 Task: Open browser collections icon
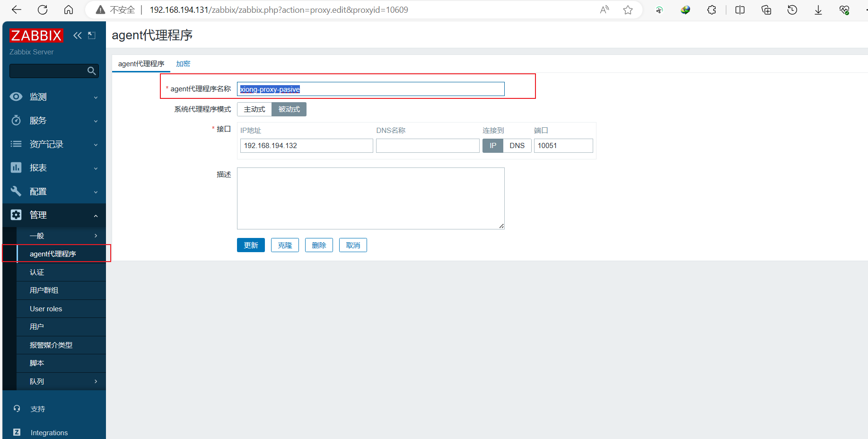click(766, 10)
